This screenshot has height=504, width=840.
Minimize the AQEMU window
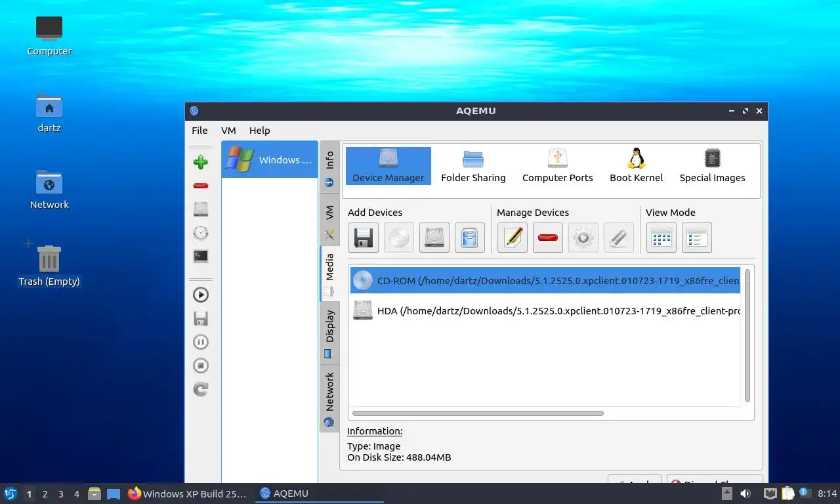click(x=732, y=111)
